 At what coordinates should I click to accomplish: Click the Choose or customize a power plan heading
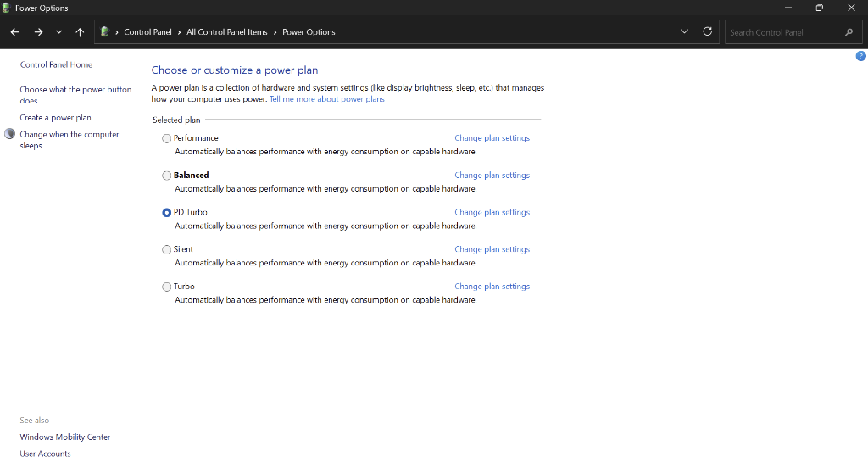click(235, 70)
